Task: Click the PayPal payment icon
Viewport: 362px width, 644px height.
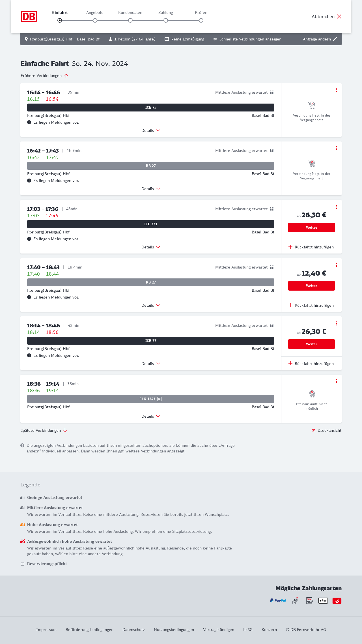Action: point(278,600)
